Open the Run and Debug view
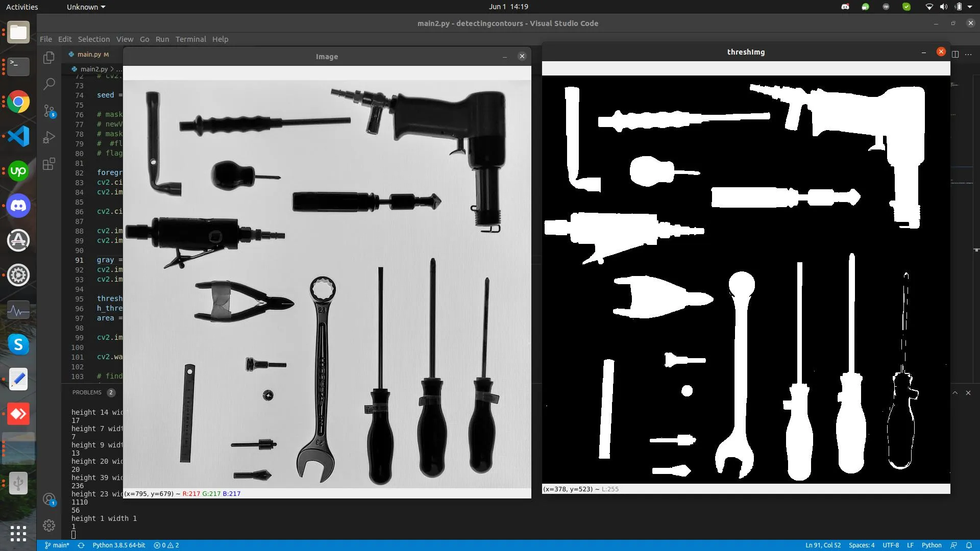This screenshot has height=551, width=980. (49, 137)
